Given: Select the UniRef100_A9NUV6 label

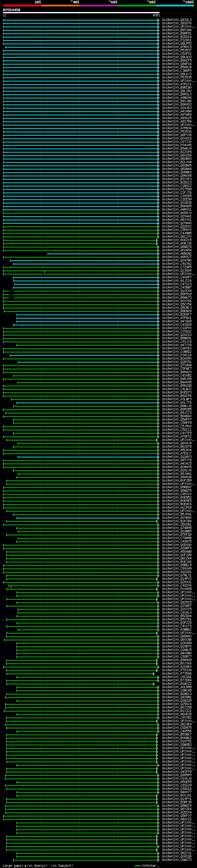Looking at the screenshot, I should click(x=176, y=98).
